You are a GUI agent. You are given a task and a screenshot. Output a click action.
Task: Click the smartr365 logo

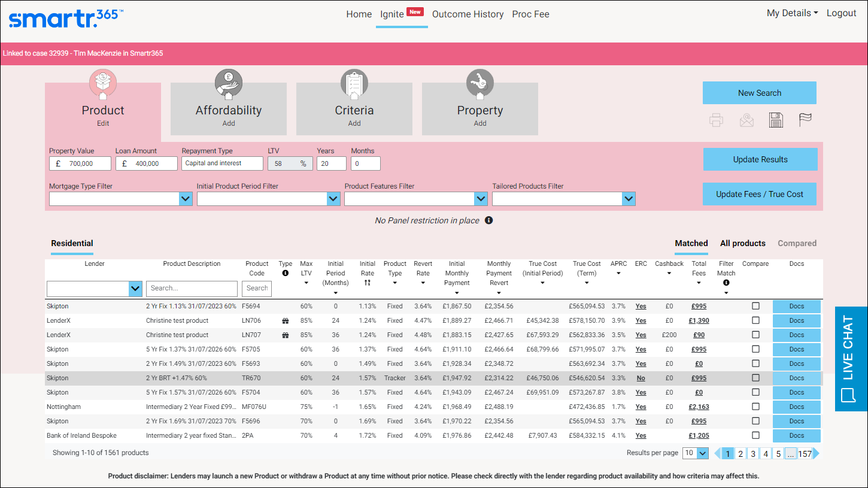pyautogui.click(x=66, y=19)
